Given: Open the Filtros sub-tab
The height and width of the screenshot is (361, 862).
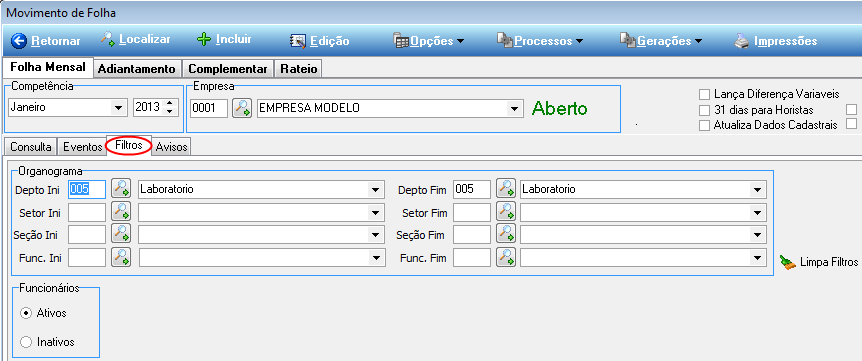Looking at the screenshot, I should pos(129,146).
